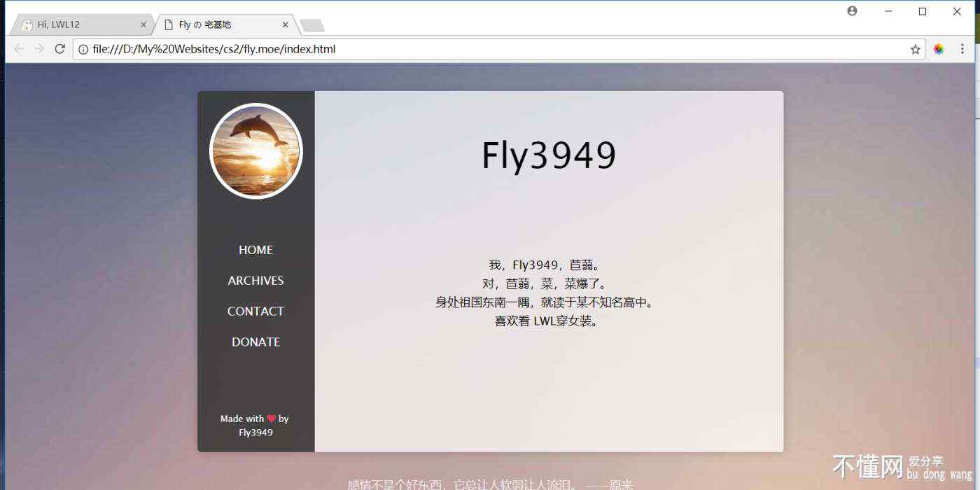
Task: Click the line 对，苣蒻，菜，菜爆了。
Action: [x=545, y=284]
